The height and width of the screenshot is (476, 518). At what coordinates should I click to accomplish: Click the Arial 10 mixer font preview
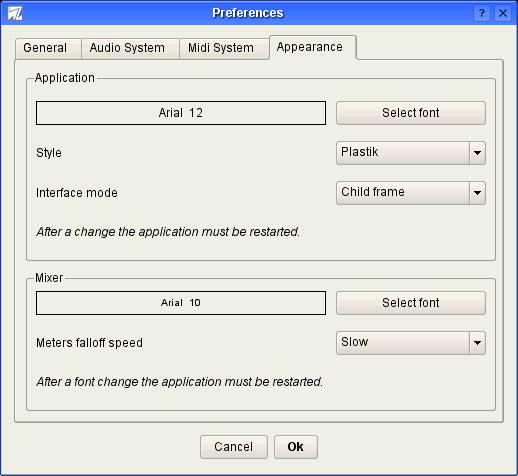pyautogui.click(x=181, y=303)
